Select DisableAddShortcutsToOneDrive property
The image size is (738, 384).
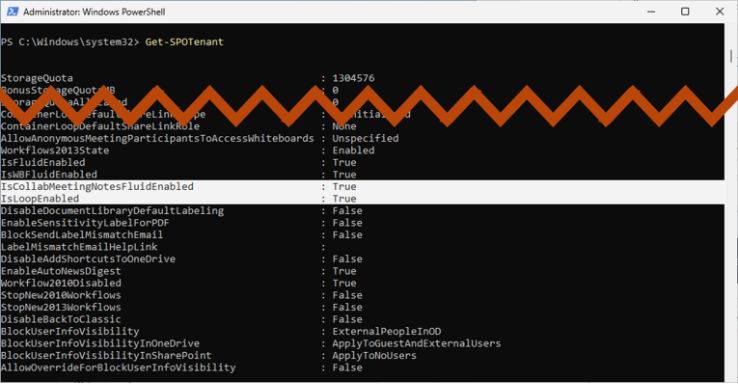pyautogui.click(x=88, y=259)
